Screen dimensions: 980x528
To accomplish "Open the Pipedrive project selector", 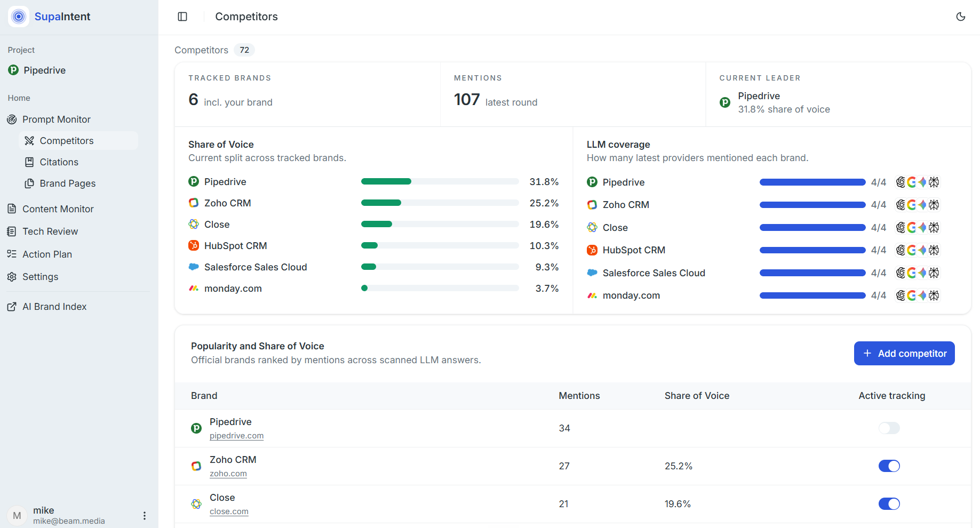I will click(37, 70).
